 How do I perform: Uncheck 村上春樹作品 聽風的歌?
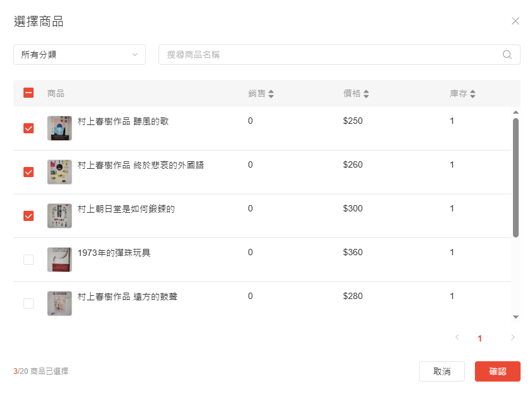(x=29, y=128)
